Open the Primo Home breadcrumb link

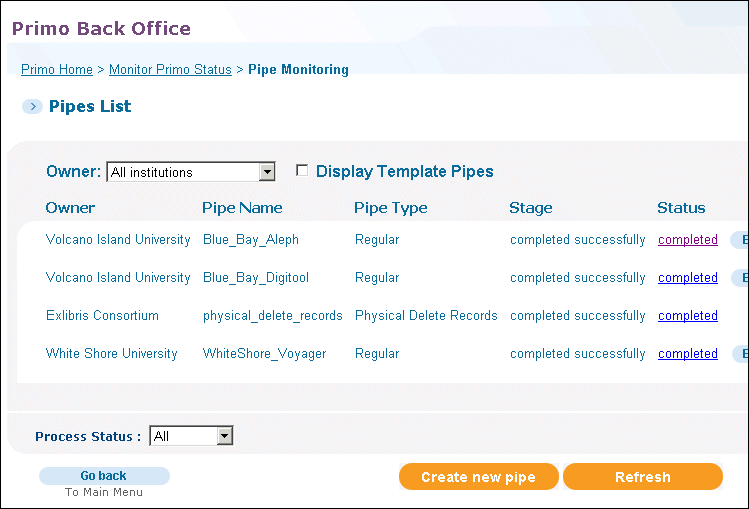tap(57, 70)
